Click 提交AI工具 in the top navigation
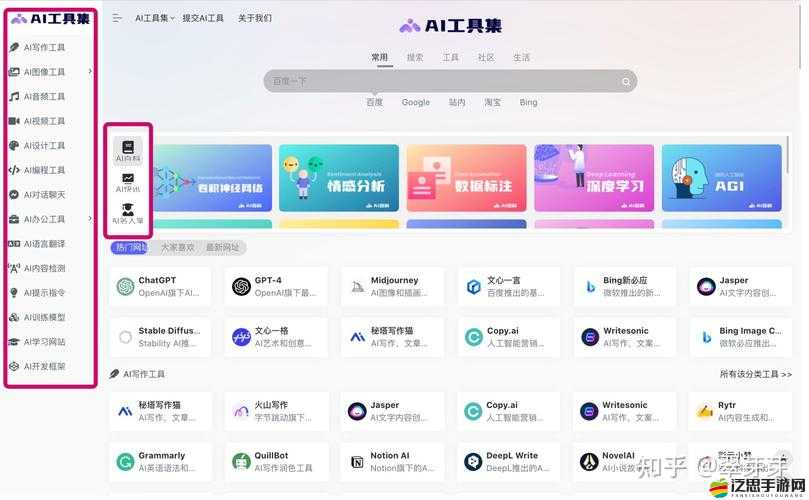809x500 pixels. point(203,18)
